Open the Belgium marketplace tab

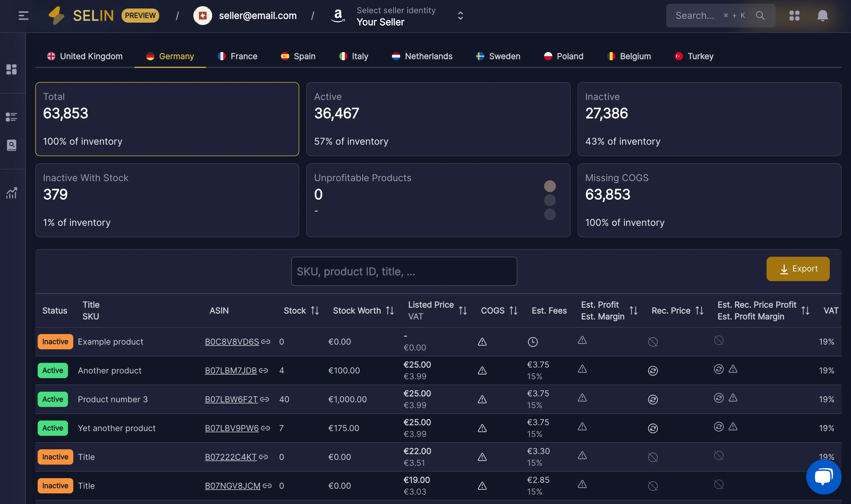coord(629,56)
